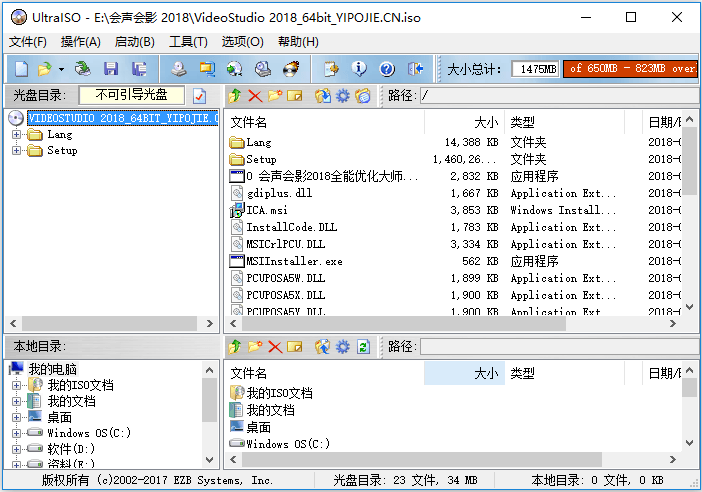
Task: Click horizontal scrollbar of disc tree pane
Action: tap(111, 323)
